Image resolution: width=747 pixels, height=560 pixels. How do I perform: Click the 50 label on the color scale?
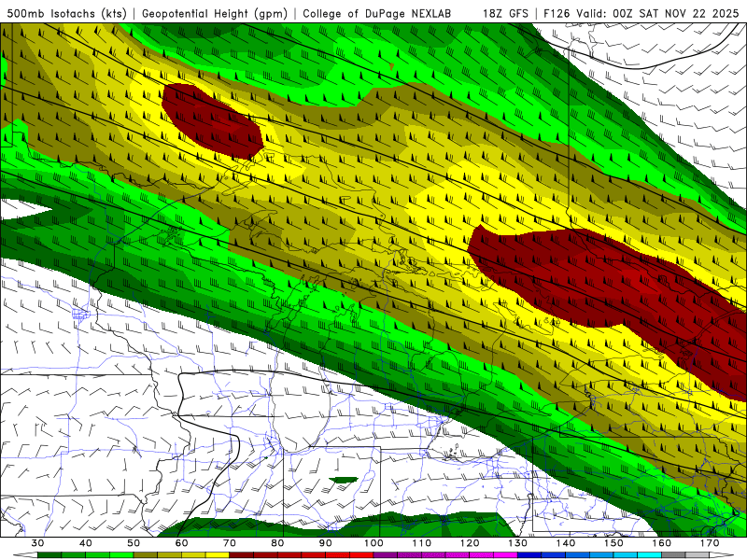134,543
